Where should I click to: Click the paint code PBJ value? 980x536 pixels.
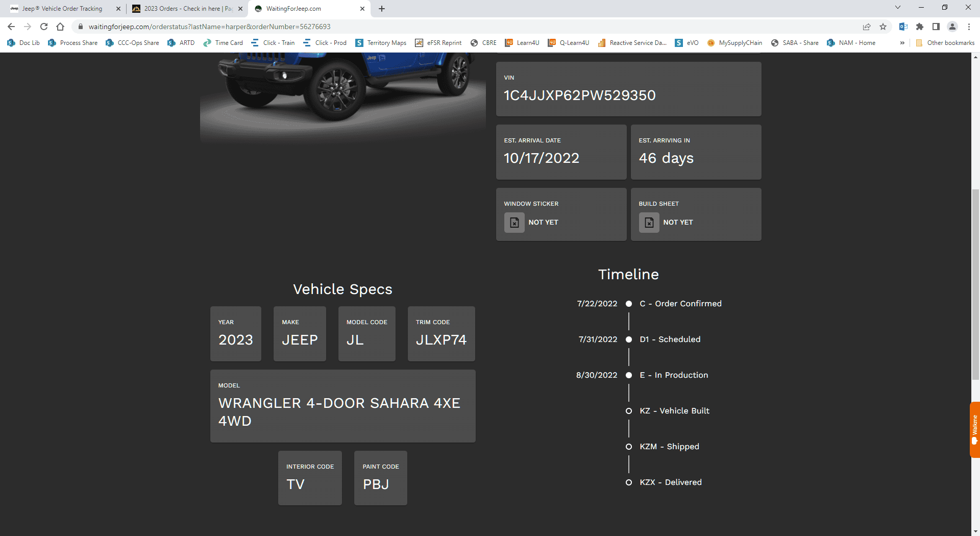click(x=376, y=484)
